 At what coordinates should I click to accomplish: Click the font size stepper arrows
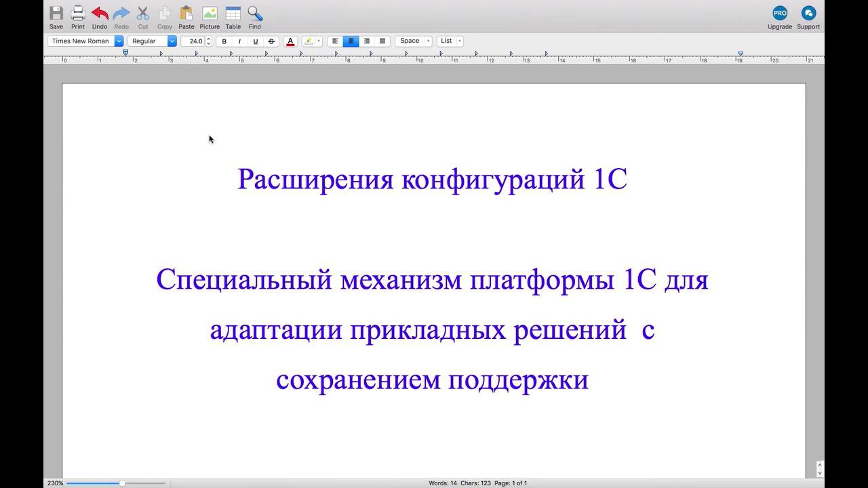tap(209, 41)
